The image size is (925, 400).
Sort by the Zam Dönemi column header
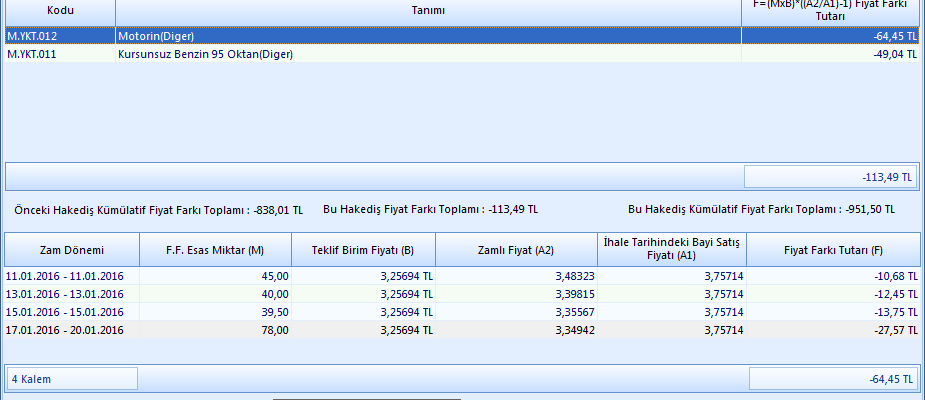click(x=72, y=249)
